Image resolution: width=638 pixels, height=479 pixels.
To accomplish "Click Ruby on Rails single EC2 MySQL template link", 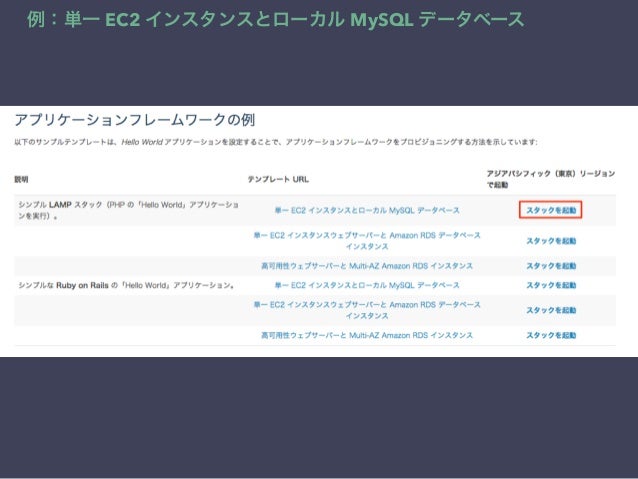I will tap(367, 285).
